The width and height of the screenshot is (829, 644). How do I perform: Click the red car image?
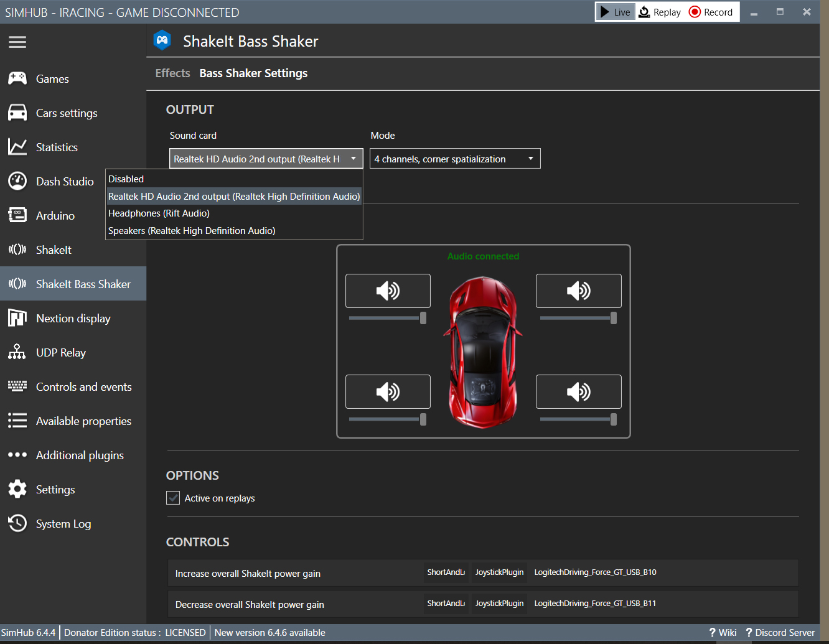click(x=483, y=352)
